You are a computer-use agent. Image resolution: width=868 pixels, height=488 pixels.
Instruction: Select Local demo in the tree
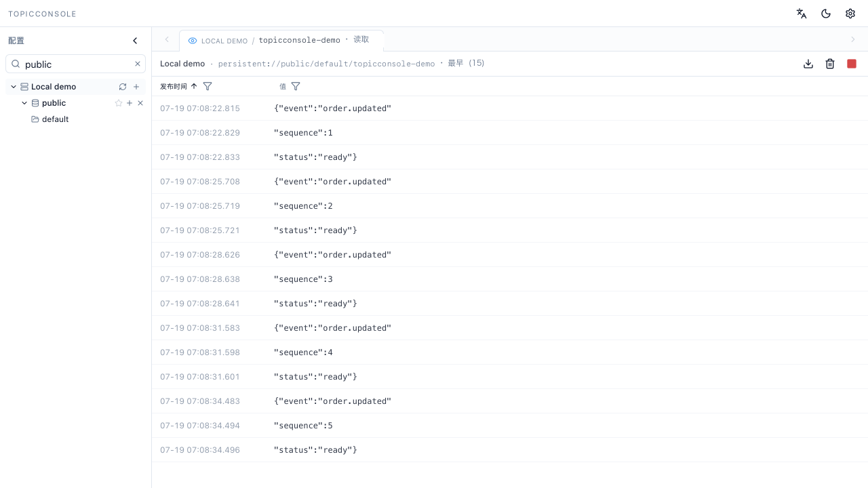pyautogui.click(x=54, y=87)
